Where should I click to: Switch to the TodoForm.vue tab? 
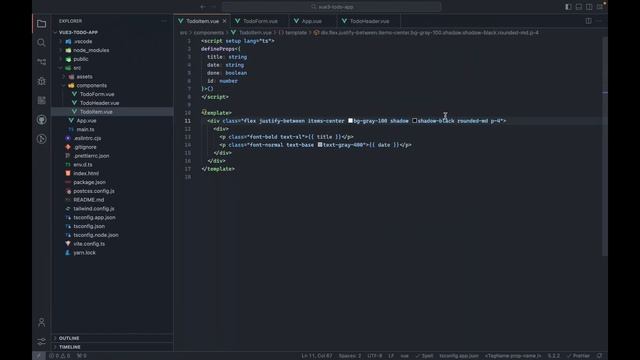pyautogui.click(x=260, y=21)
